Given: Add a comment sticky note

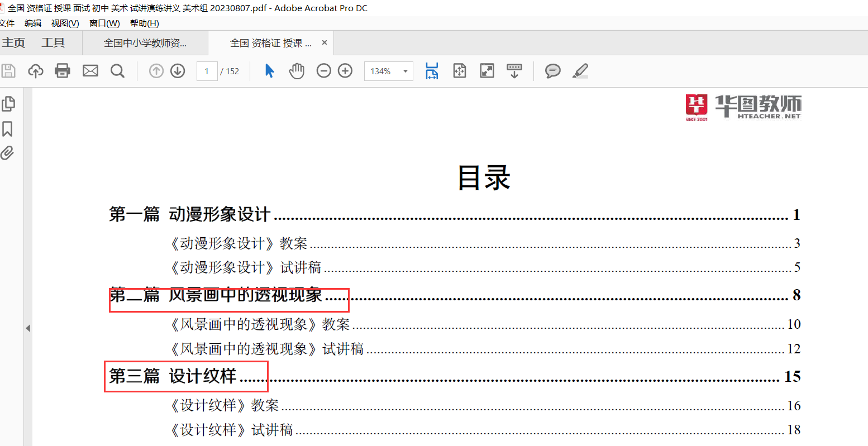Looking at the screenshot, I should pyautogui.click(x=552, y=71).
